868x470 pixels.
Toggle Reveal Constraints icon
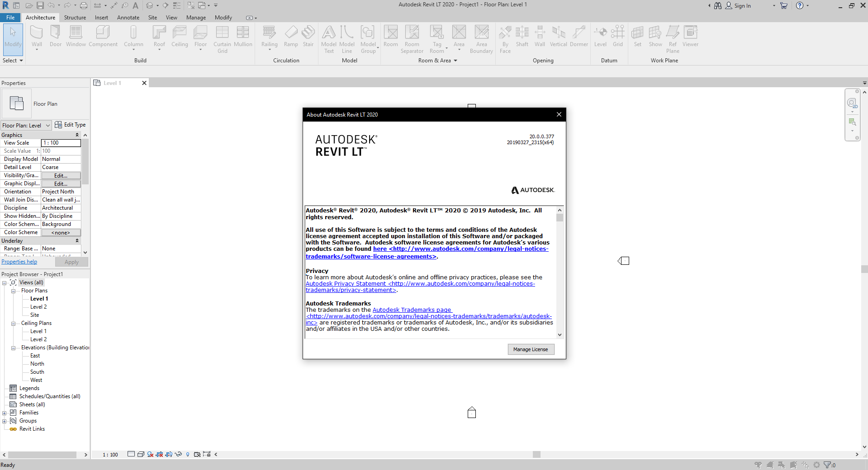pos(207,454)
